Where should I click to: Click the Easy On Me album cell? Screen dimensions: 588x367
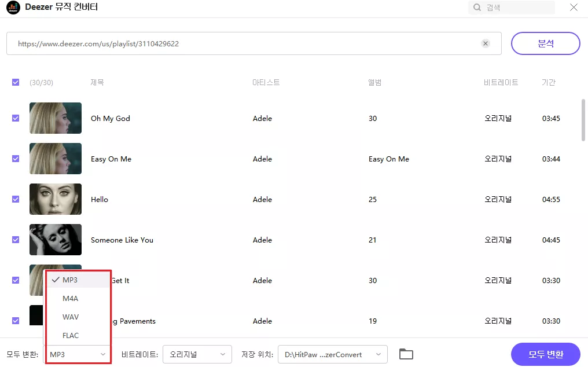pyautogui.click(x=389, y=159)
